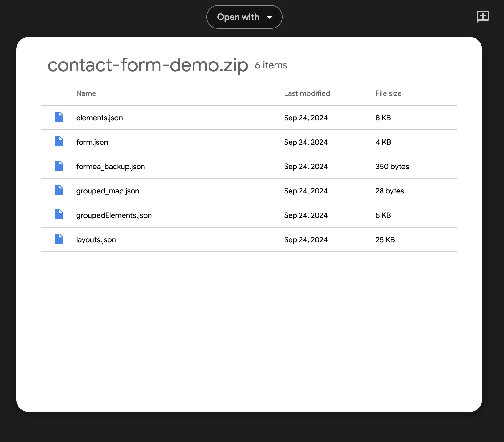Click the File size column header
504x442 pixels.
[389, 93]
